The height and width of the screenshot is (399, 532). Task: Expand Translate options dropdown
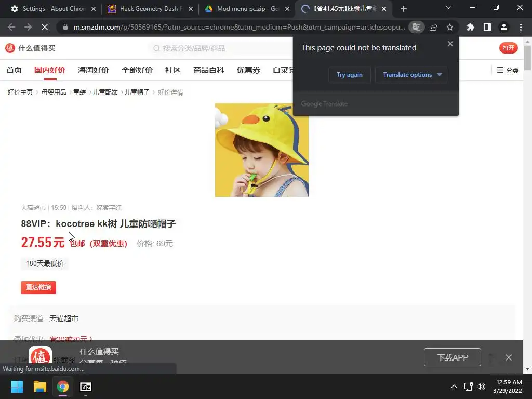pos(411,75)
